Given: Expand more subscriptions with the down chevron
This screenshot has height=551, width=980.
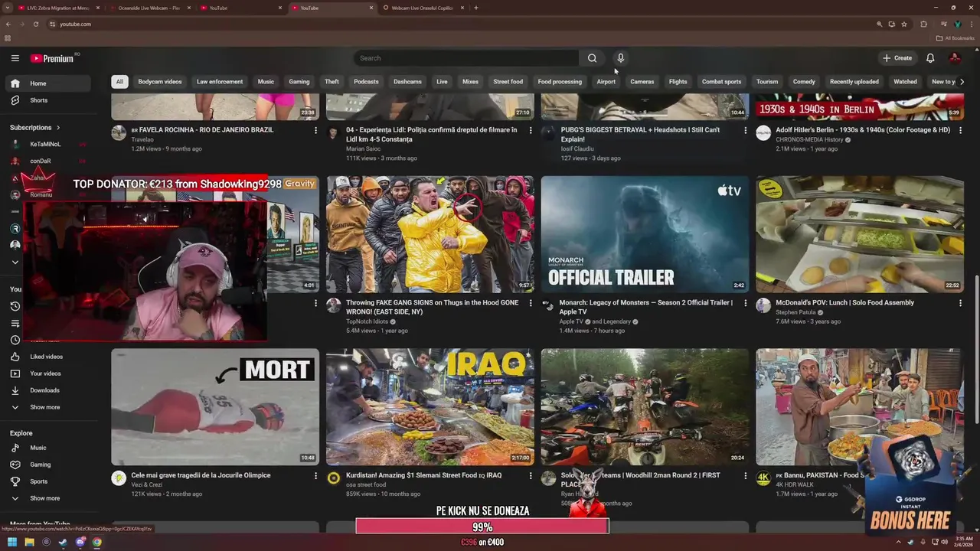Looking at the screenshot, I should click(x=15, y=262).
